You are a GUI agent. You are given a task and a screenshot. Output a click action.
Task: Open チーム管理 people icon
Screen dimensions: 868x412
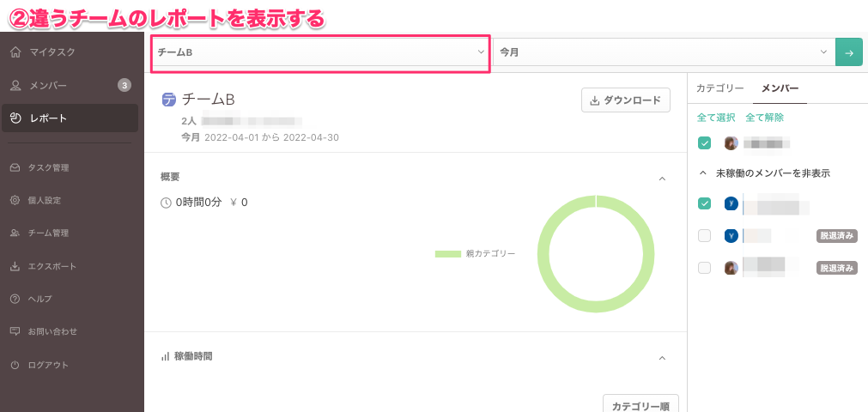(15, 233)
